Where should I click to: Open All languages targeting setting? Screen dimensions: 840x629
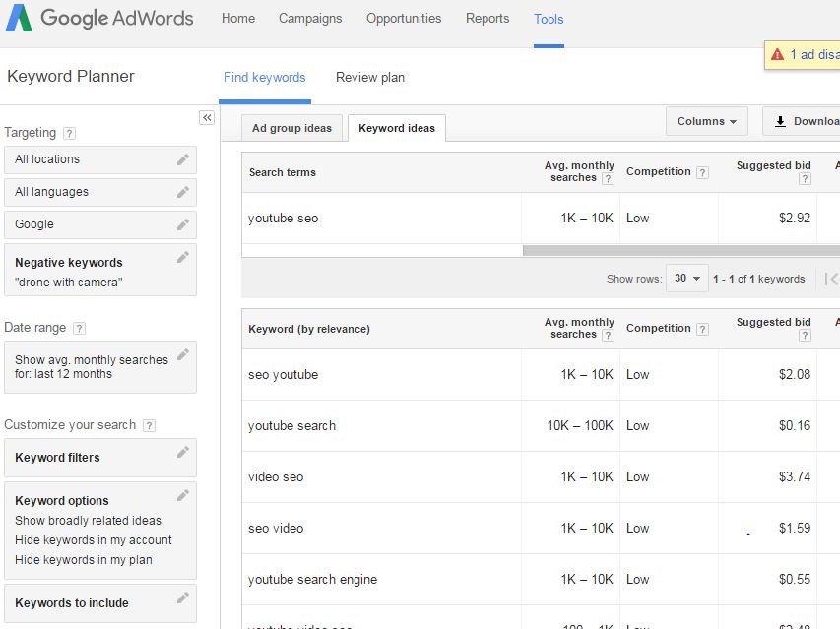[100, 192]
